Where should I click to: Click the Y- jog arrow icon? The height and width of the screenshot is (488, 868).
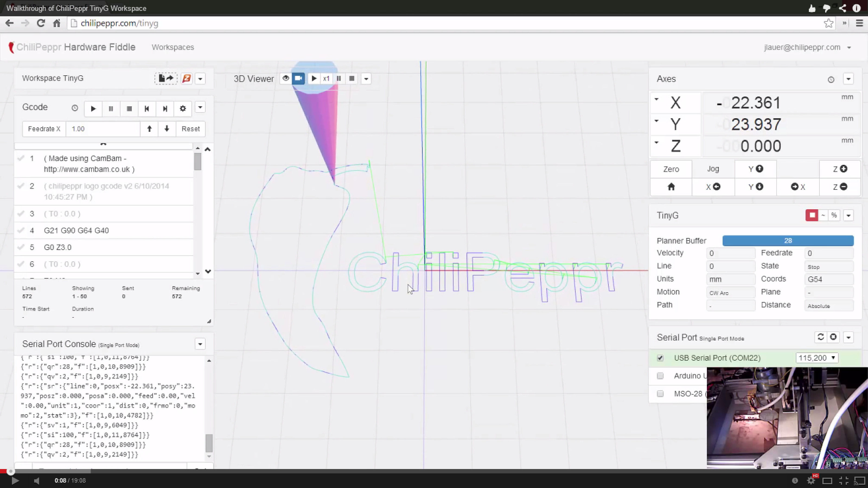[755, 187]
